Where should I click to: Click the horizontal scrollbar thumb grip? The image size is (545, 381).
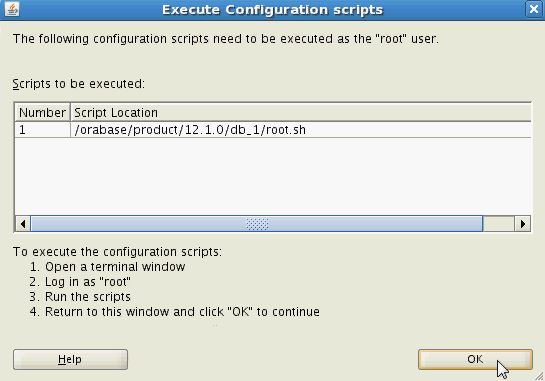257,224
